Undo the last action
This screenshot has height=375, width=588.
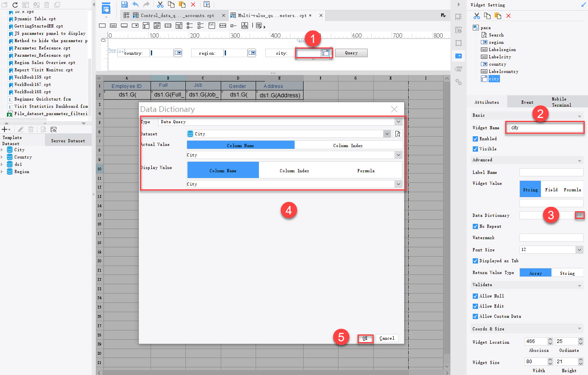pos(134,4)
